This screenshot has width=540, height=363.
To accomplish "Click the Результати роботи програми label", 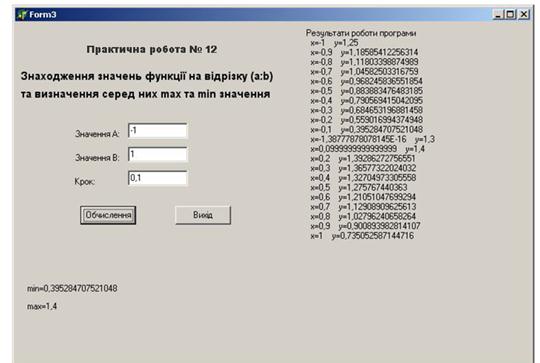I will [361, 33].
